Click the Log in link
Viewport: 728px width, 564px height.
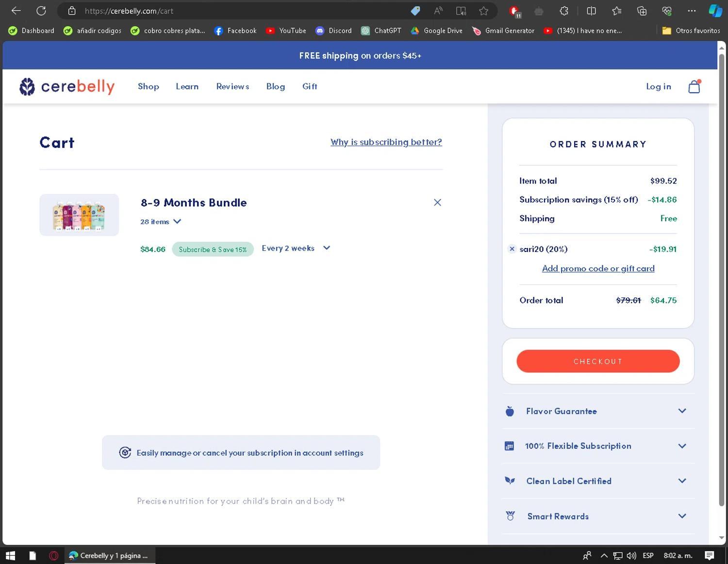click(x=659, y=86)
